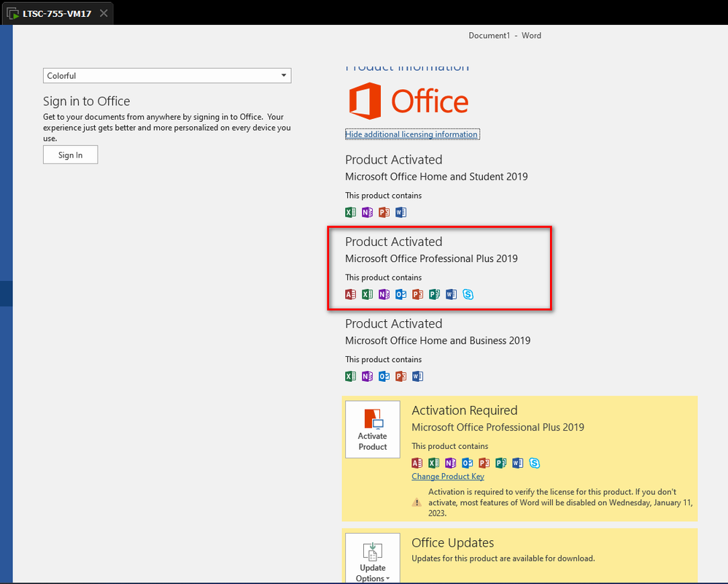Click the Change Product Key link

(448, 476)
